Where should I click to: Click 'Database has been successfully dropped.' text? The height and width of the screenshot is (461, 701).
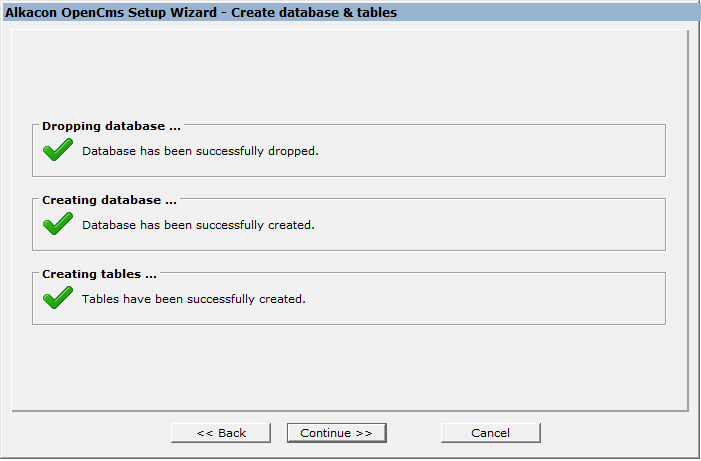200,151
